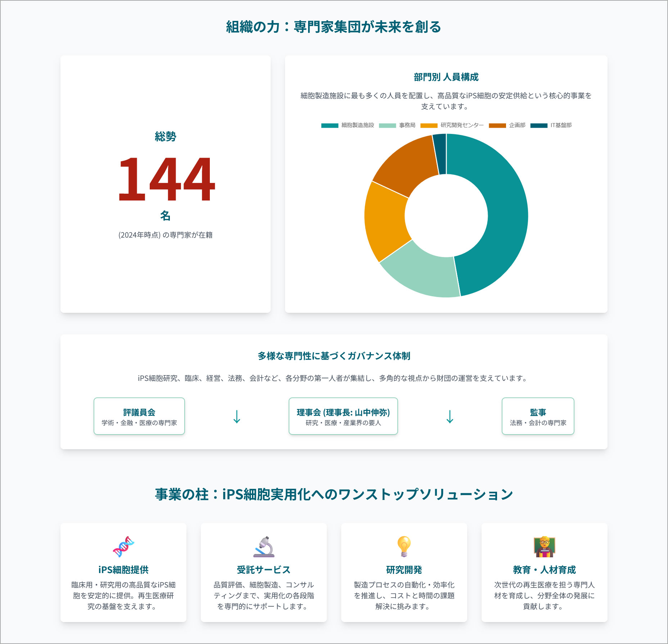Select the 評議員会 governance box
668x644 pixels.
[x=139, y=416]
